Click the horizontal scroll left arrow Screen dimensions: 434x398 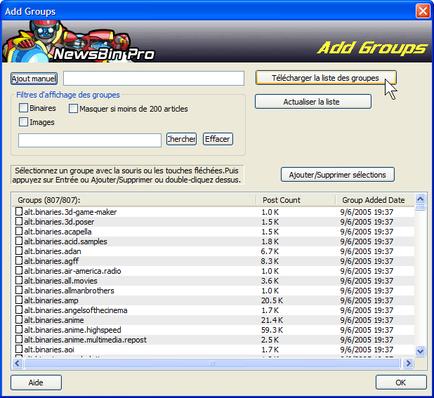[17, 363]
